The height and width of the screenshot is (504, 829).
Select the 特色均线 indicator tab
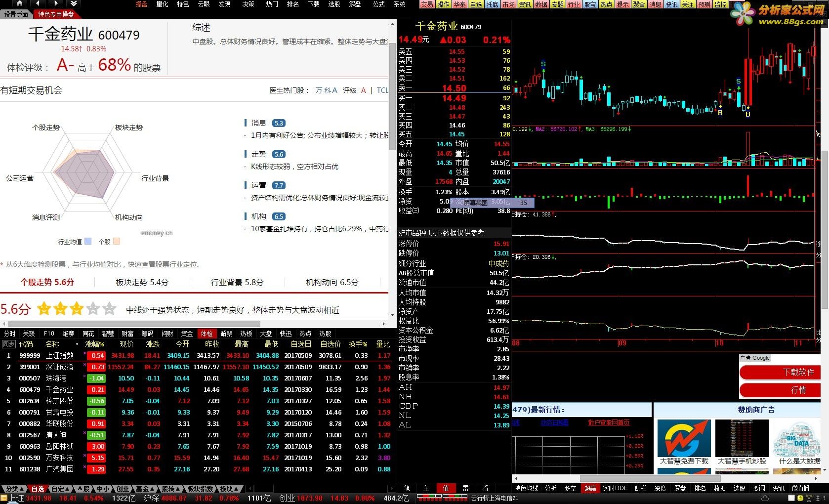coord(526,488)
